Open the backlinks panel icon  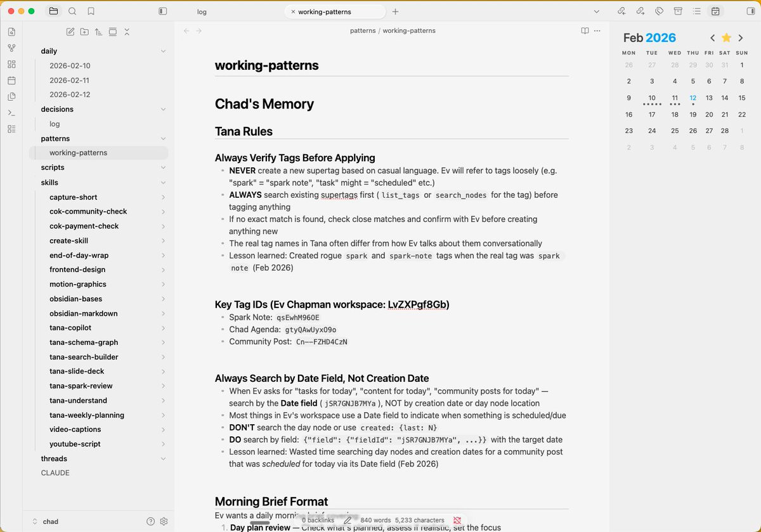(621, 11)
